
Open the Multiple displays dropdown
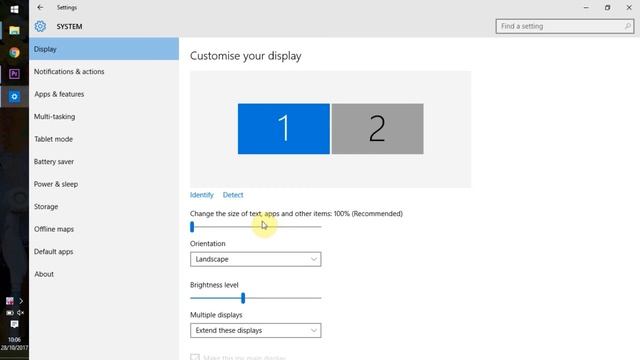[x=256, y=330]
